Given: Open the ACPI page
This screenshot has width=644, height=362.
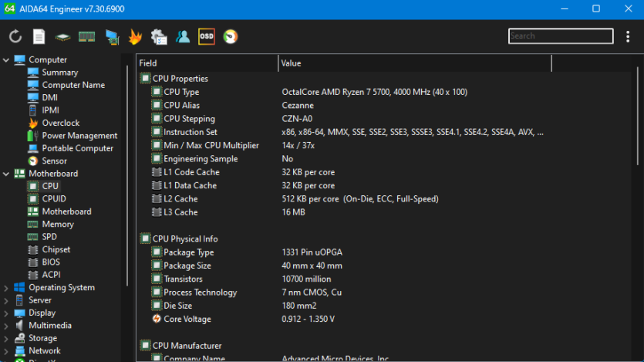Looking at the screenshot, I should 51,275.
